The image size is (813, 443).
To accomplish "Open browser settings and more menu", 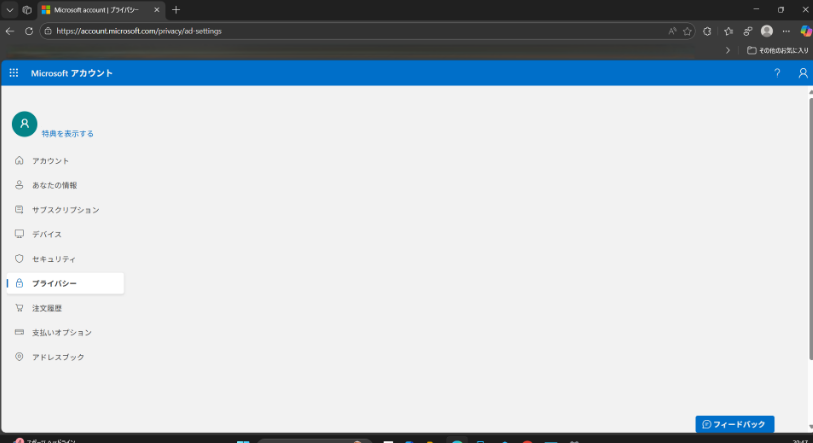I will [786, 31].
